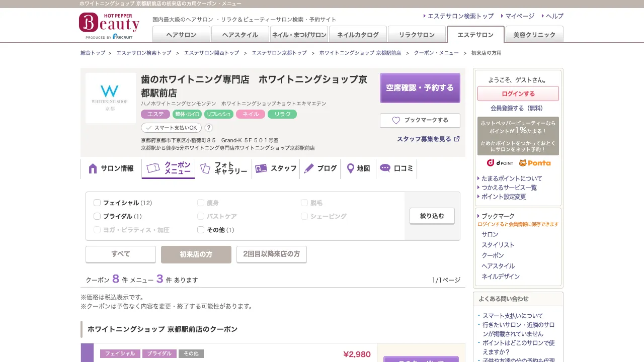Image resolution: width=644 pixels, height=362 pixels.
Task: Open the 美容クリニック tab
Action: [534, 34]
